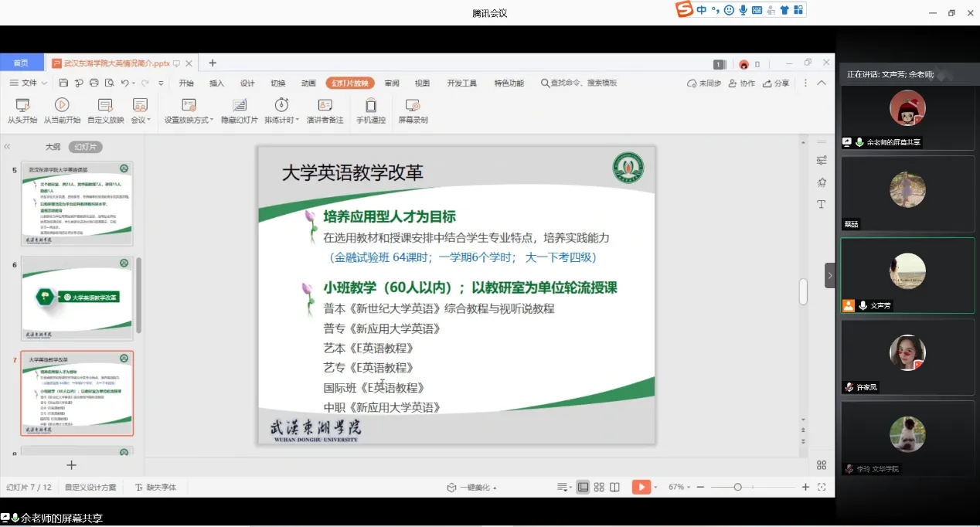Start 屏幕录制 screen recording

click(x=413, y=105)
